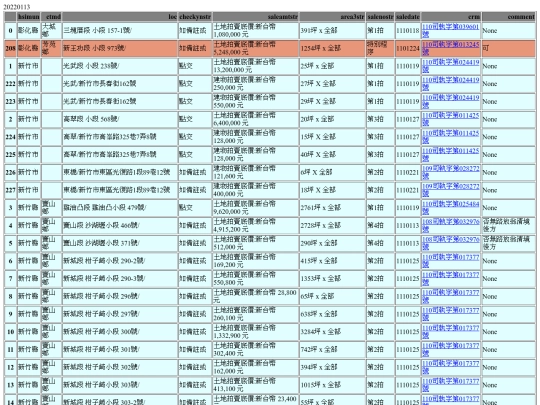Open the 011425 case link in row 225
This screenshot has width=540, height=405.
[450, 154]
